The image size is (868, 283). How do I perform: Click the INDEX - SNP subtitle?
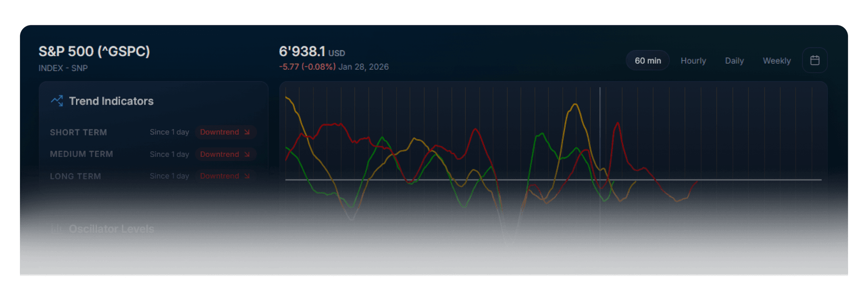63,68
